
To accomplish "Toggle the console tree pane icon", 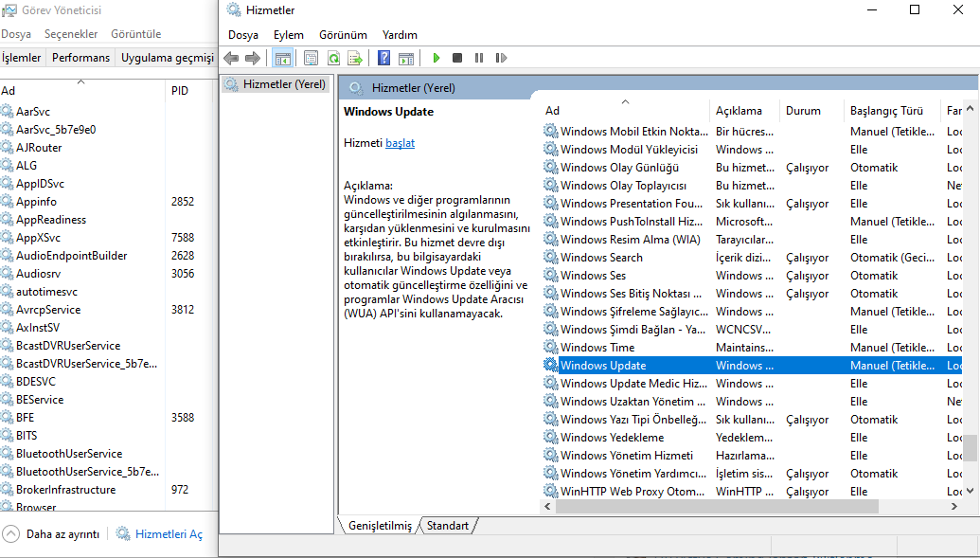I will [x=282, y=58].
